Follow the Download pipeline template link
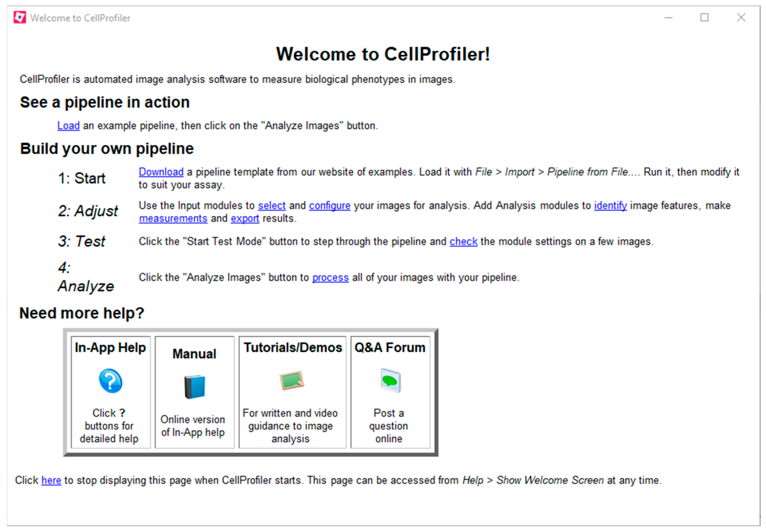The width and height of the screenshot is (766, 532). tap(161, 172)
